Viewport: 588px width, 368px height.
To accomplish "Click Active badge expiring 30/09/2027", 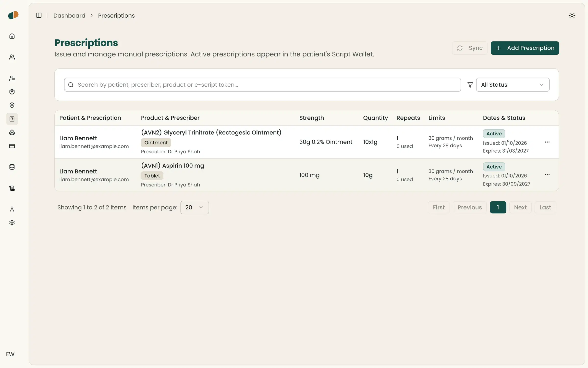I will click(494, 167).
